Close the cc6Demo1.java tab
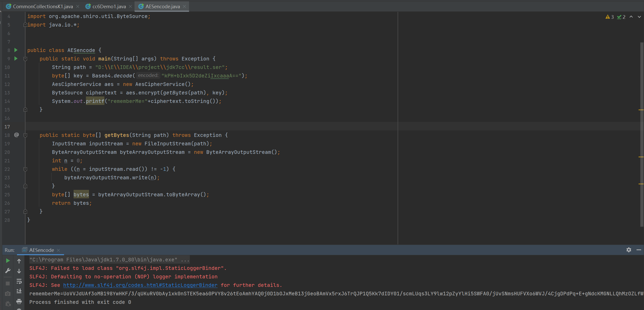This screenshot has width=644, height=310. [130, 6]
